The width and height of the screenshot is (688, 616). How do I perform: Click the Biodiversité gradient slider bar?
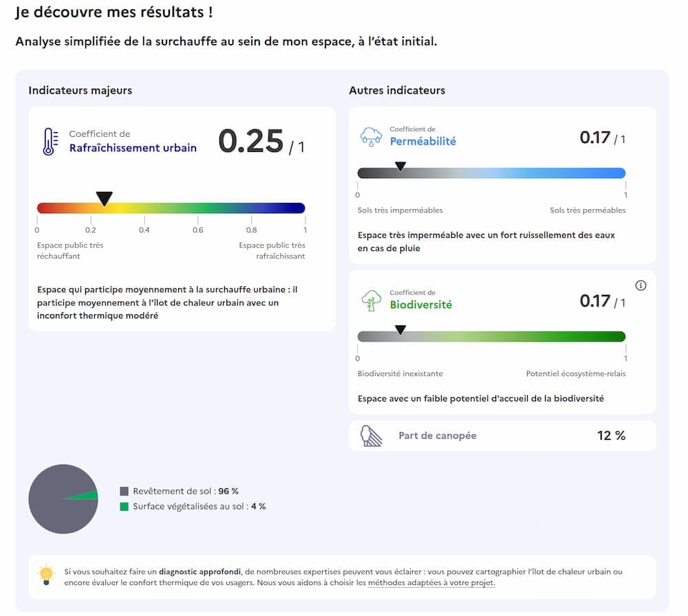click(x=491, y=336)
